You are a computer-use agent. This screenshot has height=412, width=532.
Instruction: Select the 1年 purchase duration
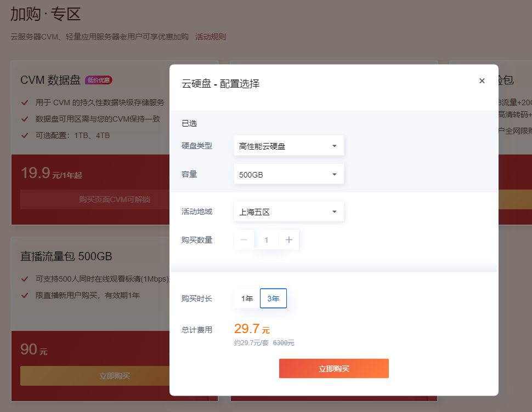[247, 299]
